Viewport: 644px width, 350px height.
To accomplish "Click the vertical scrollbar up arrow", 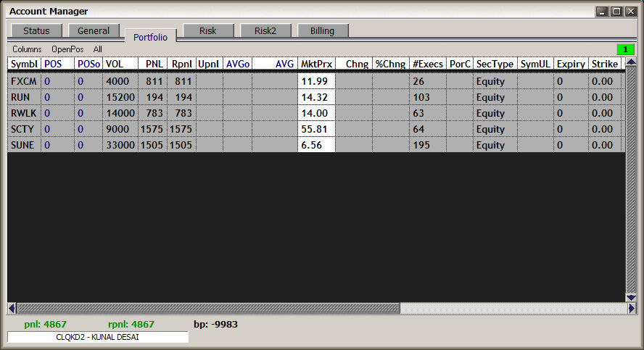I will (631, 62).
